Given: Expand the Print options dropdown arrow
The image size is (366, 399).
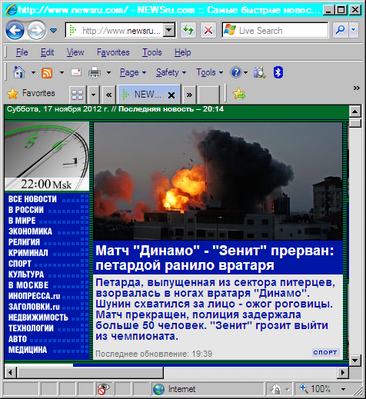Looking at the screenshot, I should coord(109,72).
